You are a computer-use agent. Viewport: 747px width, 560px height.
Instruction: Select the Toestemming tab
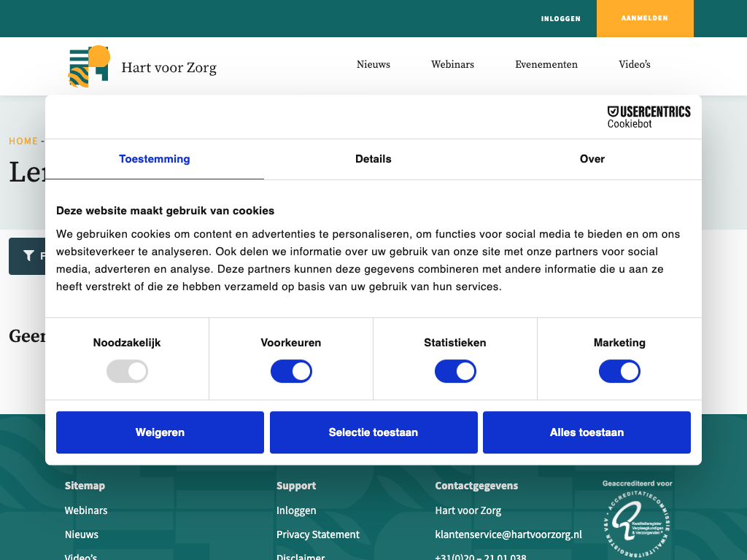click(x=155, y=159)
